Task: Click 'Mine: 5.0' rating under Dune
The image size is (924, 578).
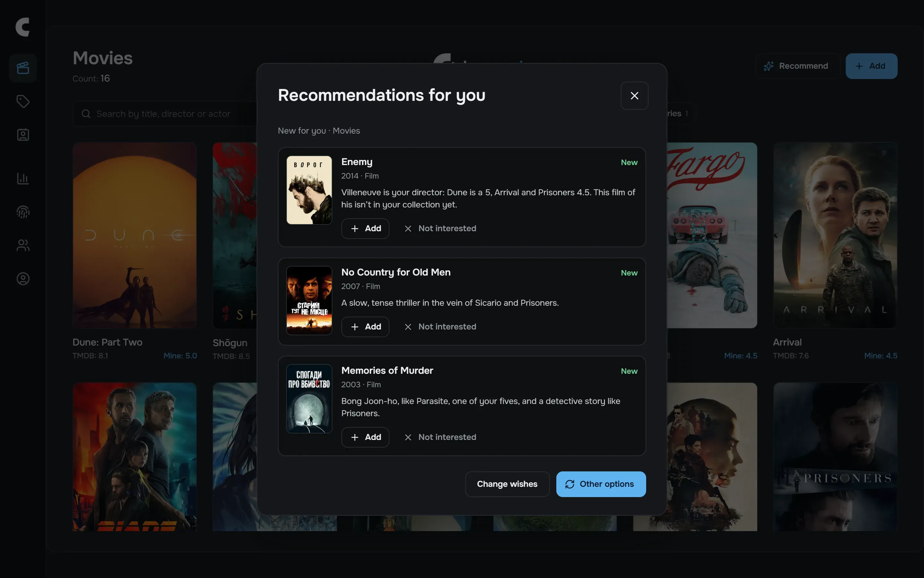Action: pos(180,356)
